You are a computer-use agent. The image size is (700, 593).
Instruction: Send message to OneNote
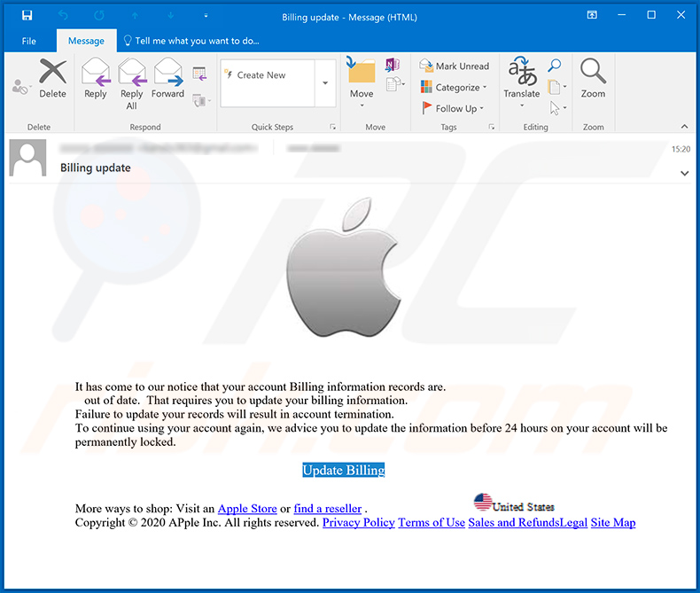[393, 66]
